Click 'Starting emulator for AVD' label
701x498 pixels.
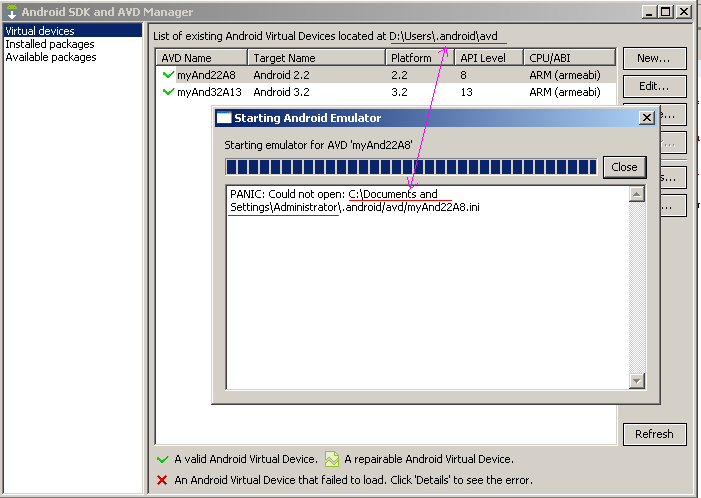click(318, 145)
